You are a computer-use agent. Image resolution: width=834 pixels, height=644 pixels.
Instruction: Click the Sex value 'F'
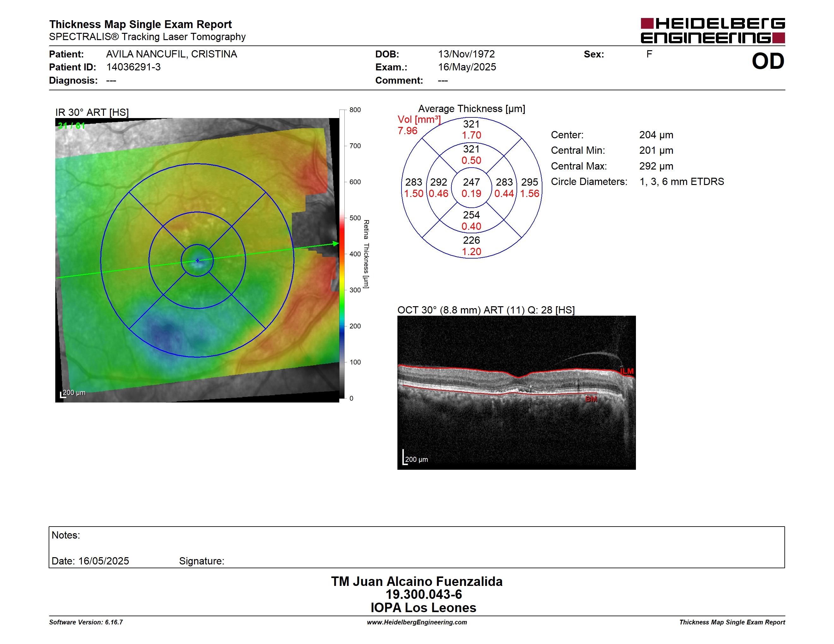tap(649, 54)
